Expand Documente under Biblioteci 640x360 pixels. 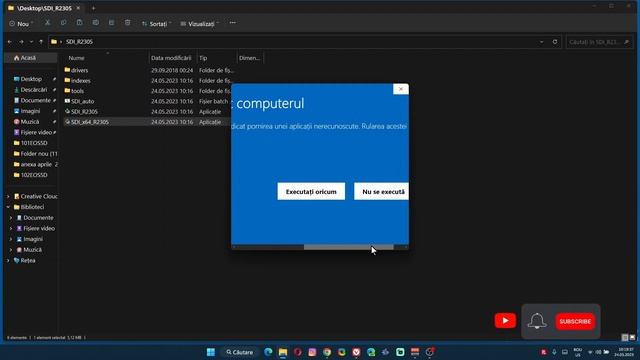click(11, 218)
